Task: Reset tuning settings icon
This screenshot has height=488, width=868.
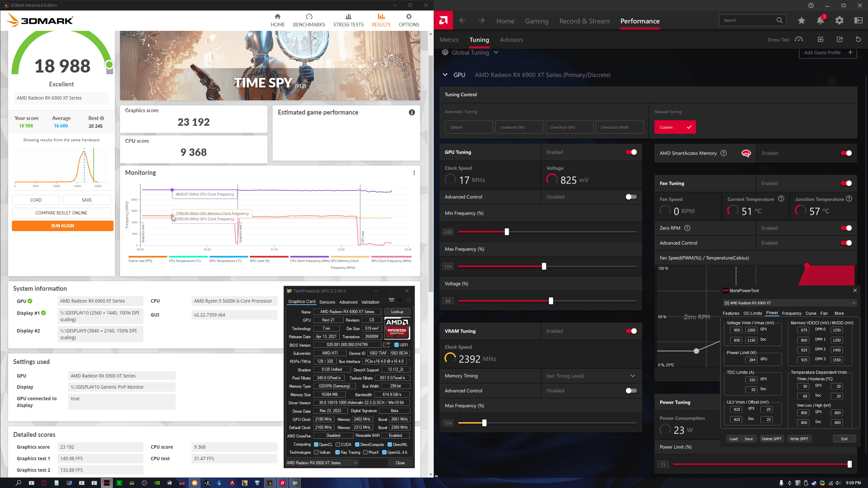Action: pyautogui.click(x=859, y=39)
